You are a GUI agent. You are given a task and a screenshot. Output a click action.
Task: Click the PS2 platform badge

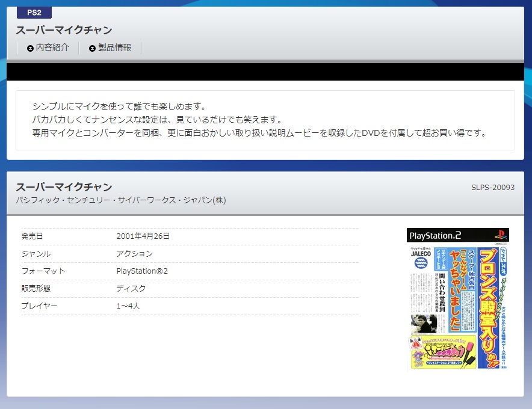(x=34, y=13)
